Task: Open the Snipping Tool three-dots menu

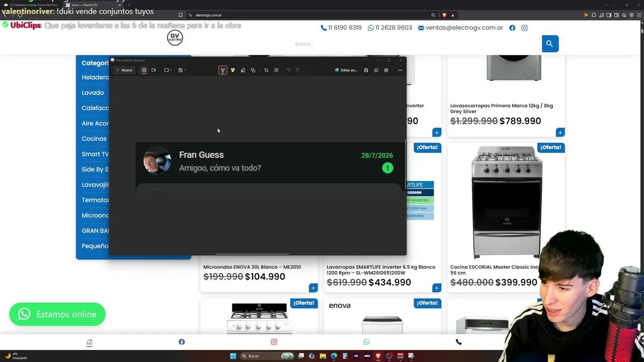Action: pos(400,70)
